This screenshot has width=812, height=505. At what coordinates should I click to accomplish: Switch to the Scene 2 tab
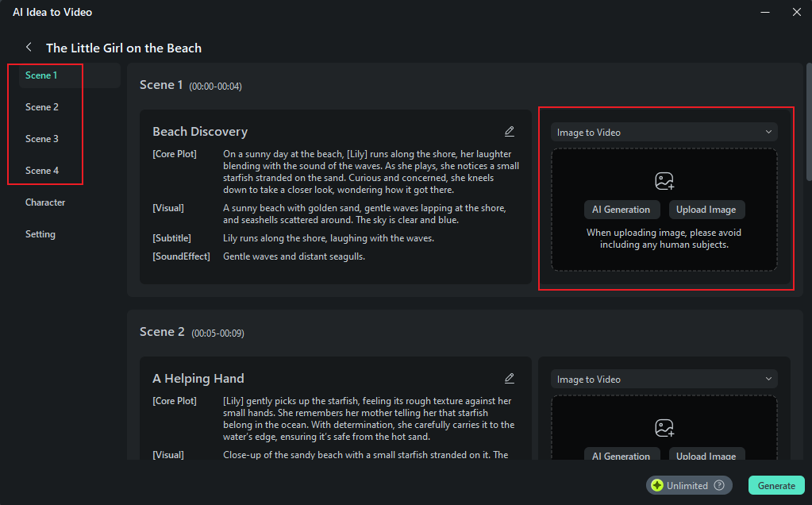(x=42, y=107)
